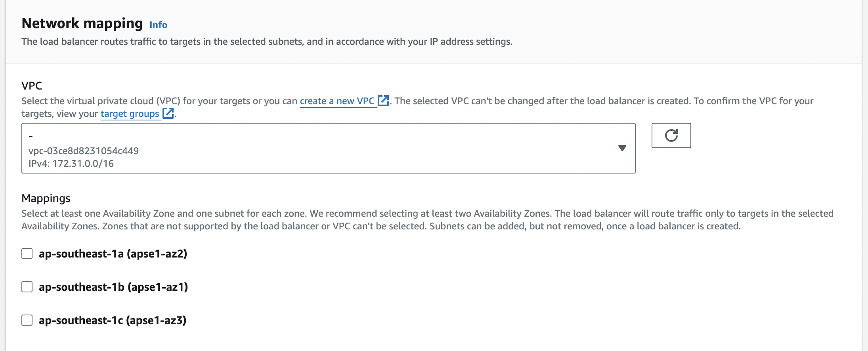868x351 pixels.
Task: Click the "ap-southeast-1a (apse1-az2)" label text
Action: click(x=113, y=254)
